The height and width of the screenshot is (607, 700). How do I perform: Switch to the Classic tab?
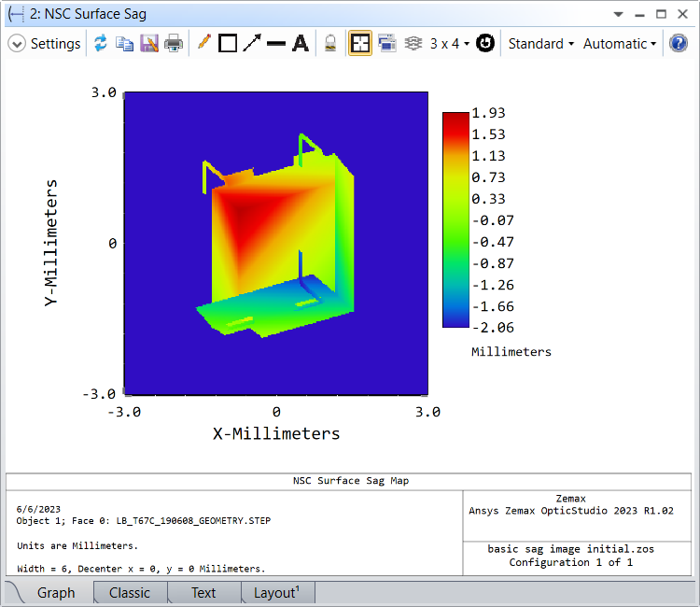(130, 593)
